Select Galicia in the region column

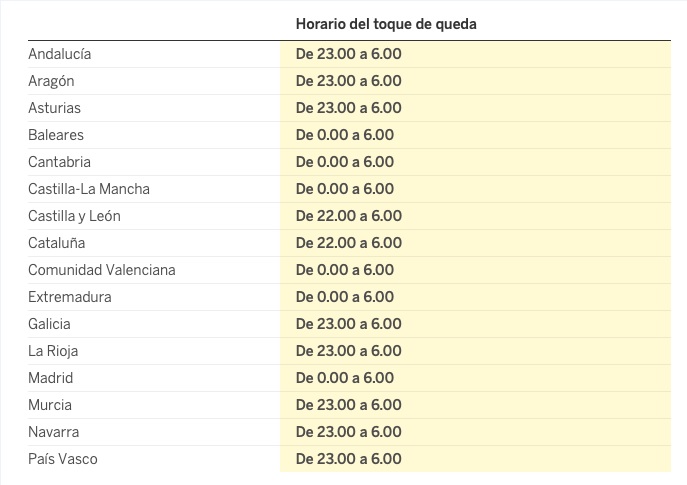[49, 324]
